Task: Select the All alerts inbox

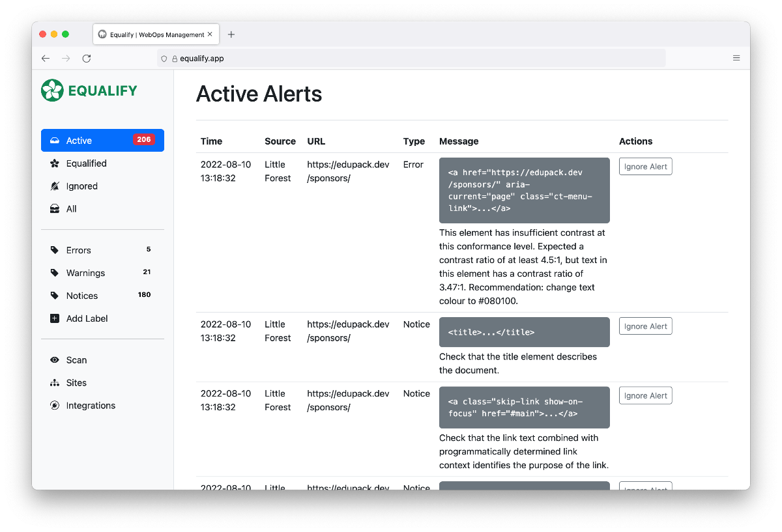Action: [73, 208]
